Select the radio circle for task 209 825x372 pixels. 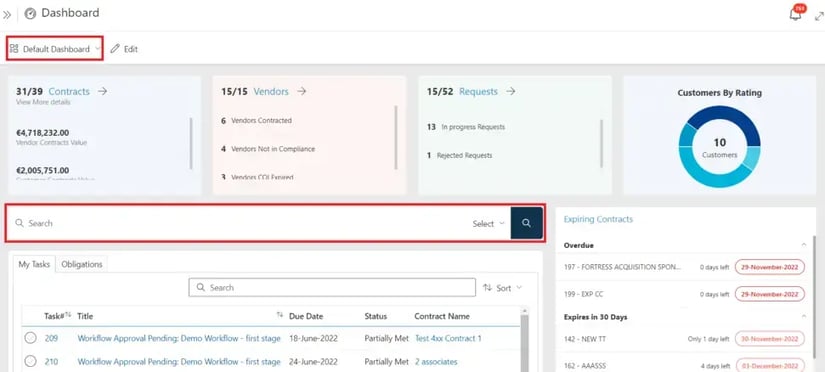tap(31, 338)
